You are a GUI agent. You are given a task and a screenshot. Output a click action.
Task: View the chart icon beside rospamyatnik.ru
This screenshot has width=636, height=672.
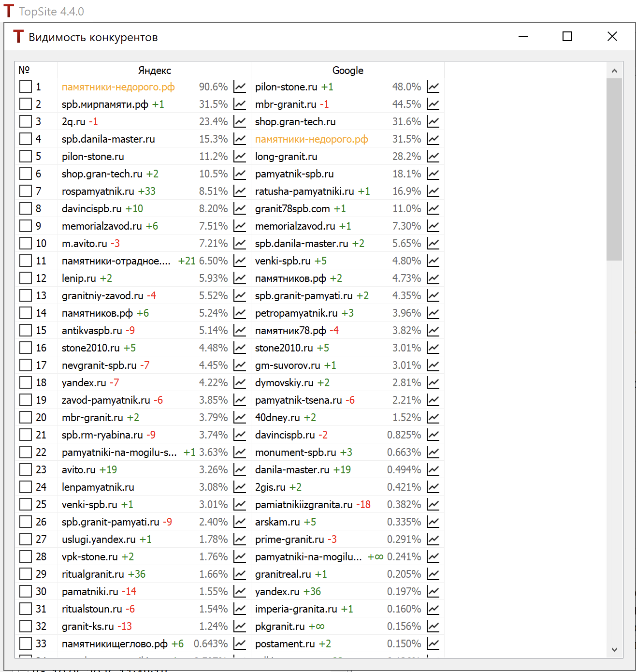240,191
